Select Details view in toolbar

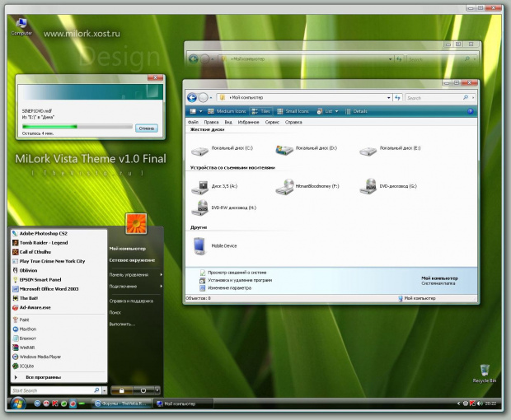coord(356,111)
